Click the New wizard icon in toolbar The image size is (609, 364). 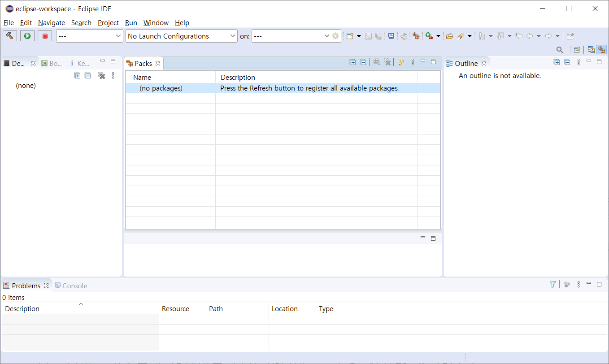coord(350,36)
